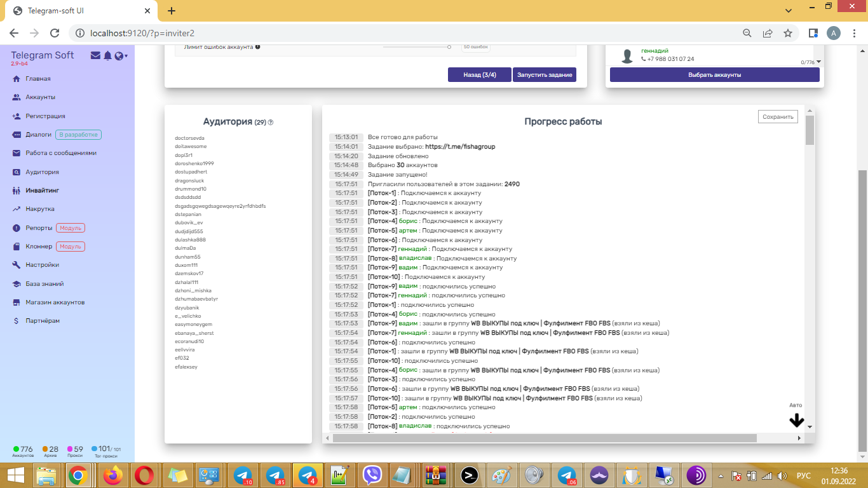Click the log panel horizontal scrollbar
The image size is (868, 488).
(545, 438)
